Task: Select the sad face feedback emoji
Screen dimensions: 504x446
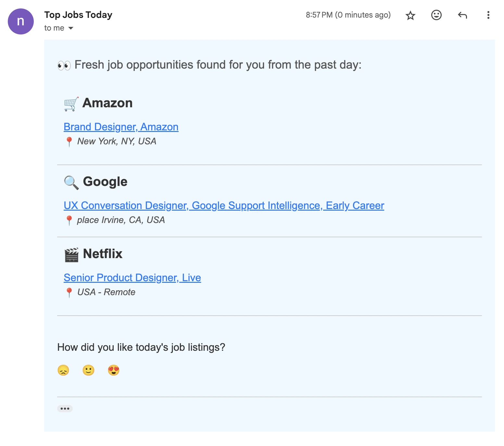Action: pyautogui.click(x=63, y=370)
